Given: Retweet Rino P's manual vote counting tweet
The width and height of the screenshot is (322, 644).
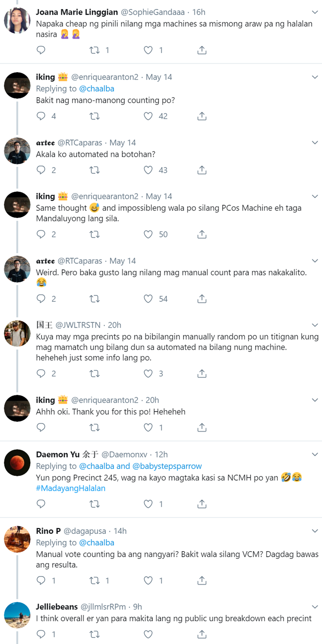Looking at the screenshot, I should coord(94,580).
